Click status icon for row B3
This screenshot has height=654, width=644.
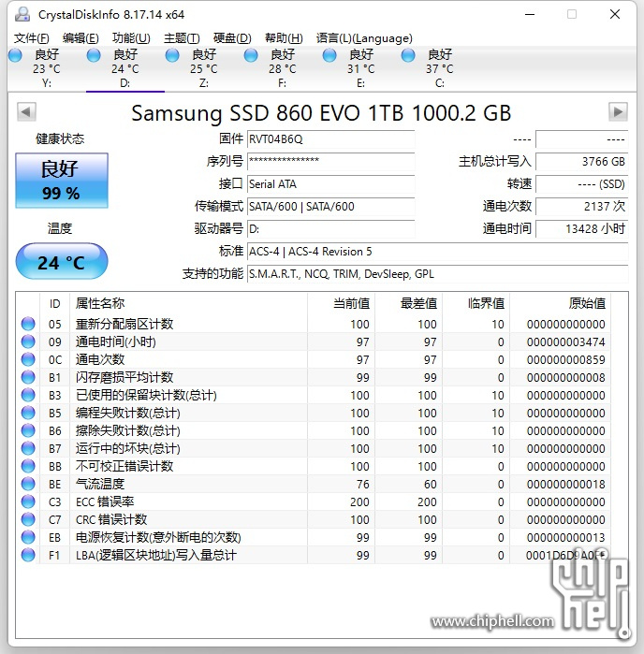[x=28, y=395]
